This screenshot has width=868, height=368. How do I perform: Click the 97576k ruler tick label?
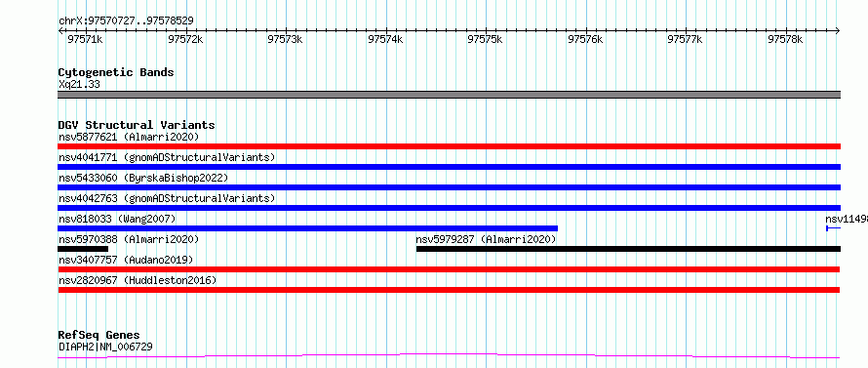pyautogui.click(x=585, y=39)
